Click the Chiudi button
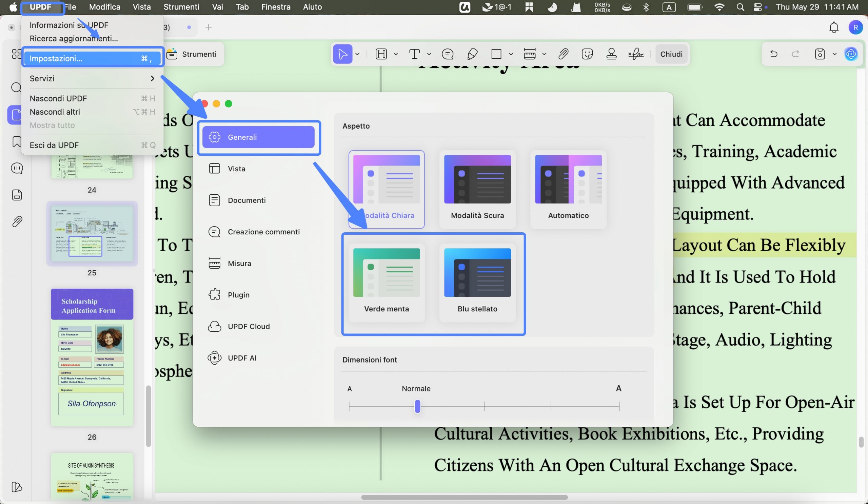The height and width of the screenshot is (504, 868). pos(671,54)
